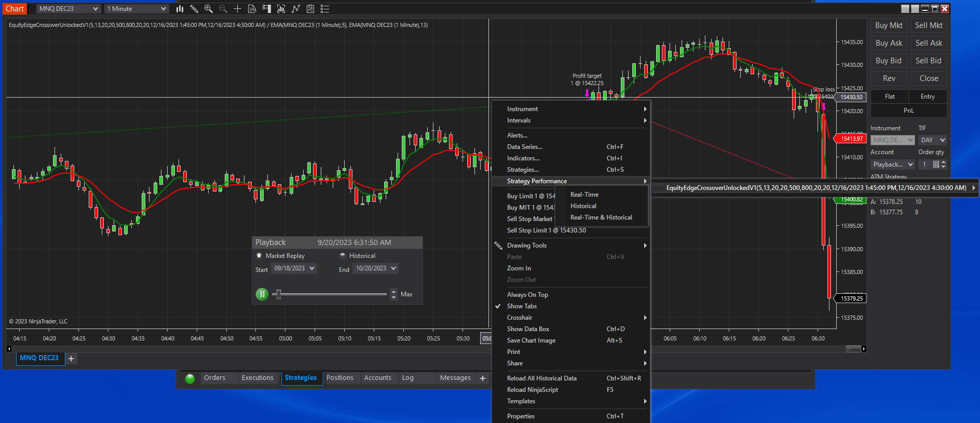Click the Close position button
The height and width of the screenshot is (423, 980).
[x=929, y=78]
